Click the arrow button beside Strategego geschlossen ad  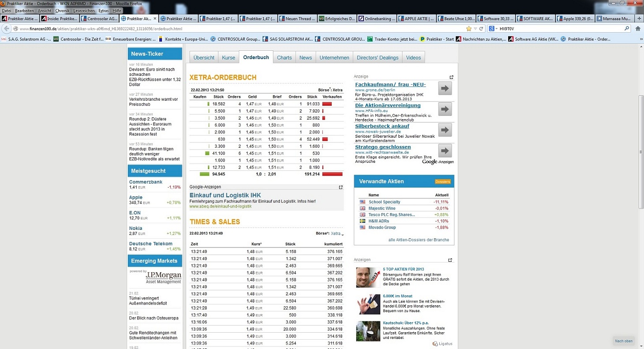coord(445,151)
